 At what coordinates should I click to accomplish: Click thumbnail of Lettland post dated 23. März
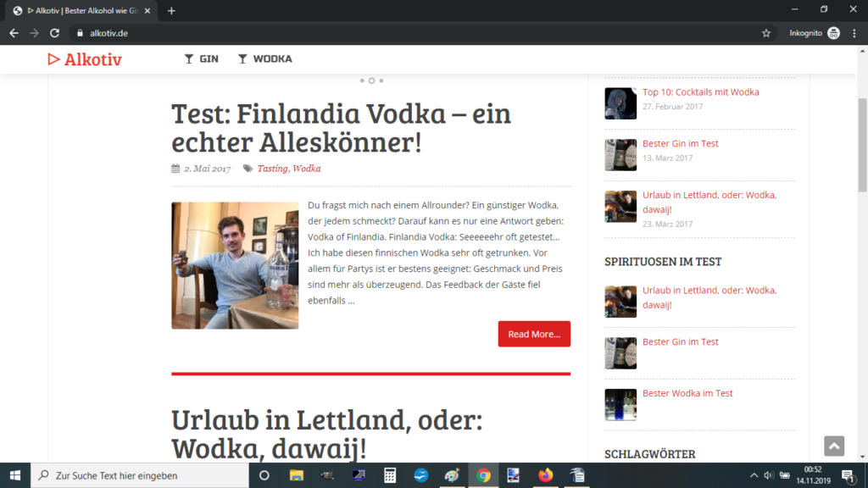tap(620, 207)
